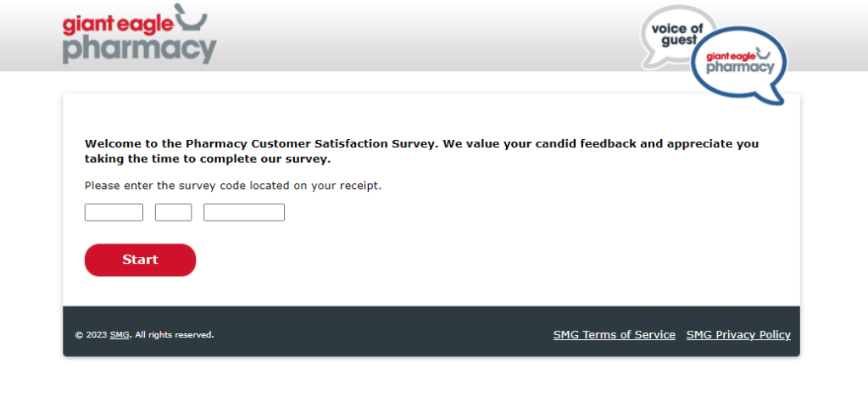Image resolution: width=868 pixels, height=408 pixels.
Task: Click small mortar icon inside blue speech bubble
Action: click(x=765, y=53)
